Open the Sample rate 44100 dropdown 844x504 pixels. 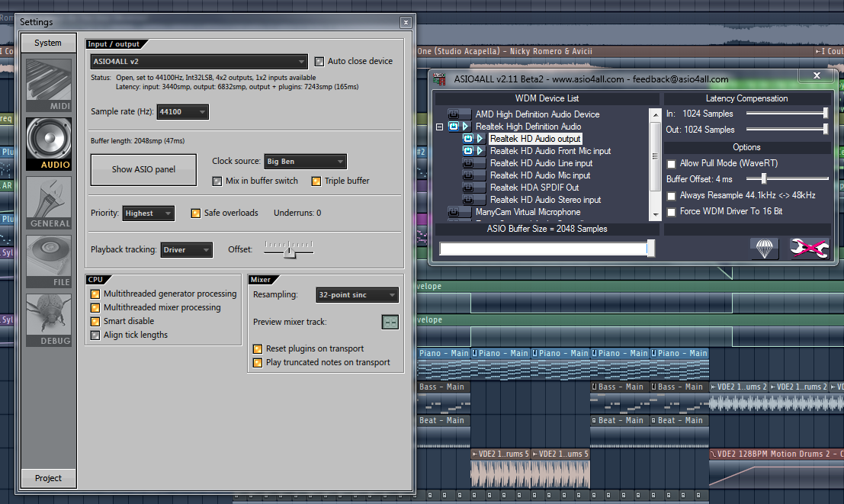182,111
